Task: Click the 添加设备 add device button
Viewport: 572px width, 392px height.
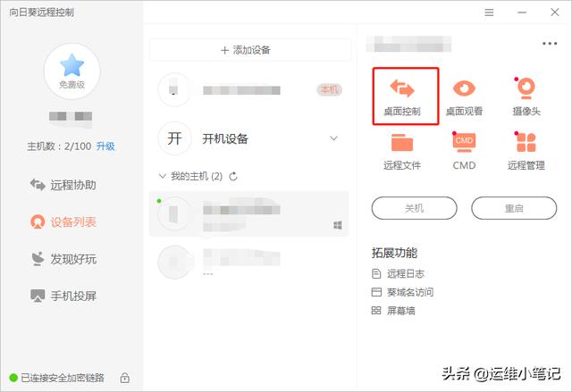Action: (x=250, y=50)
